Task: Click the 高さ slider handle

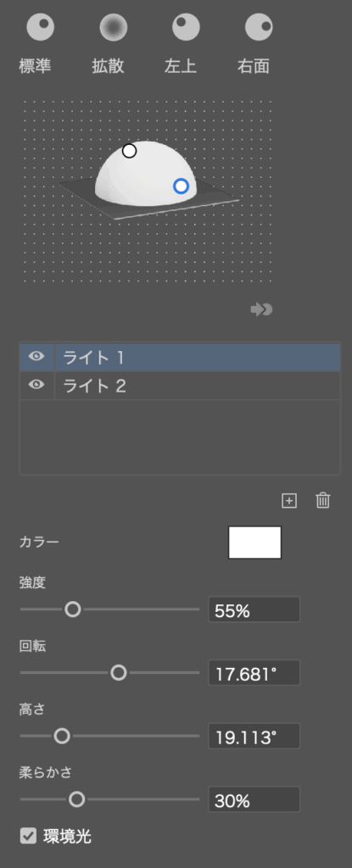Action: coord(62,737)
